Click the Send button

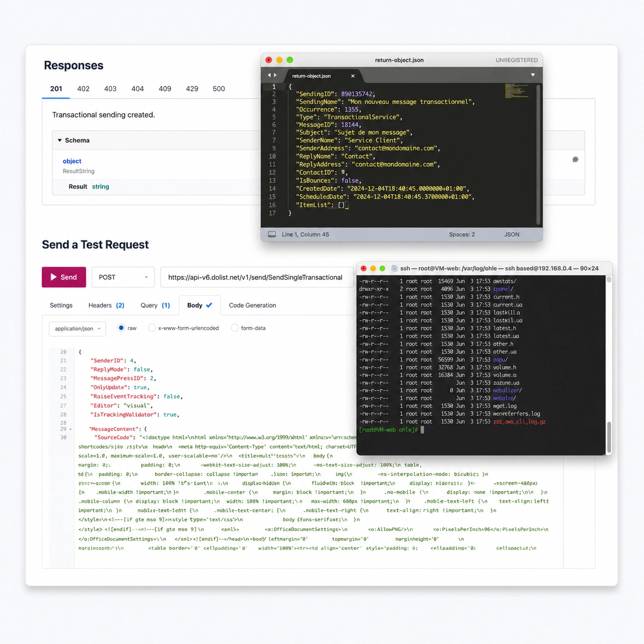point(64,277)
